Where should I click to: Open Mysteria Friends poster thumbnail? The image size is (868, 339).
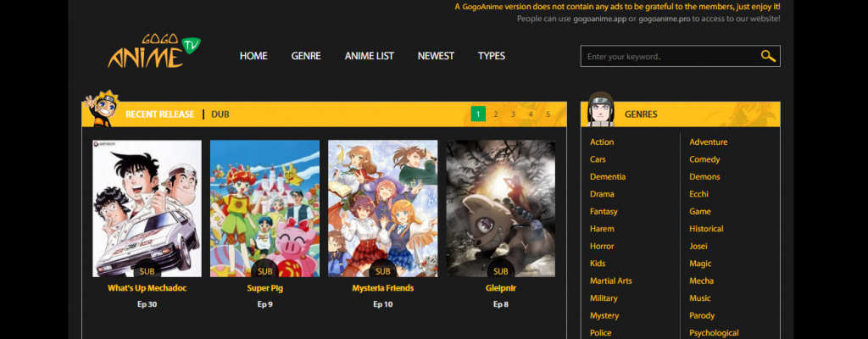(382, 208)
